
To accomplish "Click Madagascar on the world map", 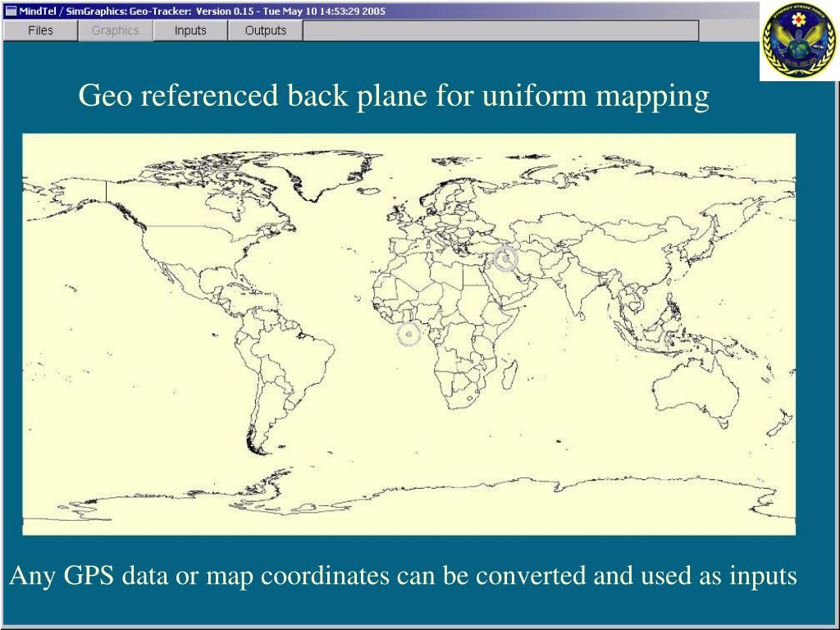I will 509,374.
